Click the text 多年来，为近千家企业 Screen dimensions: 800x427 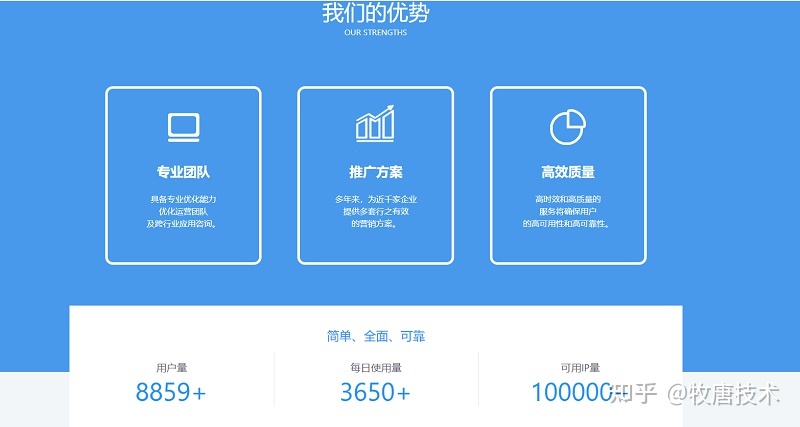coord(376,199)
